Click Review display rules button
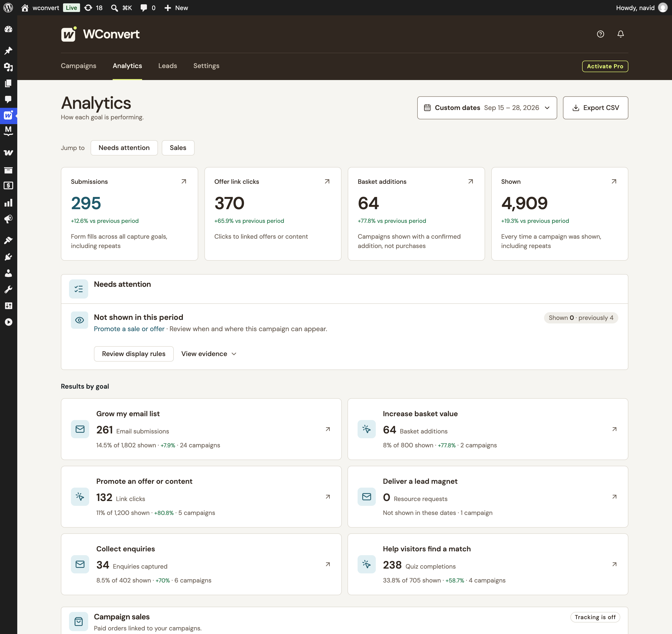This screenshot has width=672, height=634. pyautogui.click(x=133, y=354)
